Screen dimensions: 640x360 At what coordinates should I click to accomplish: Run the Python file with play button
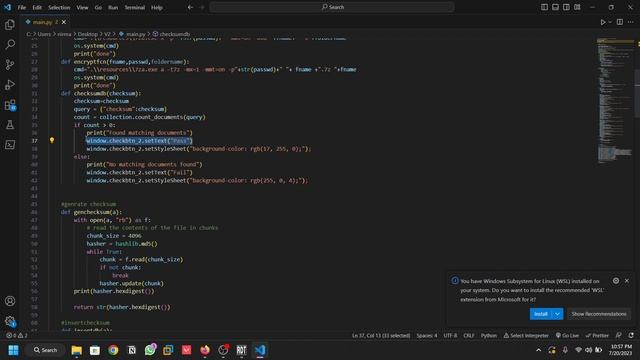[x=602, y=22]
